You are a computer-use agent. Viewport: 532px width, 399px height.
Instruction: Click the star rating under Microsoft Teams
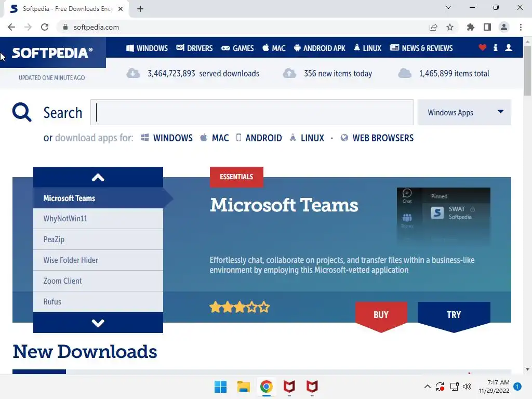240,308
